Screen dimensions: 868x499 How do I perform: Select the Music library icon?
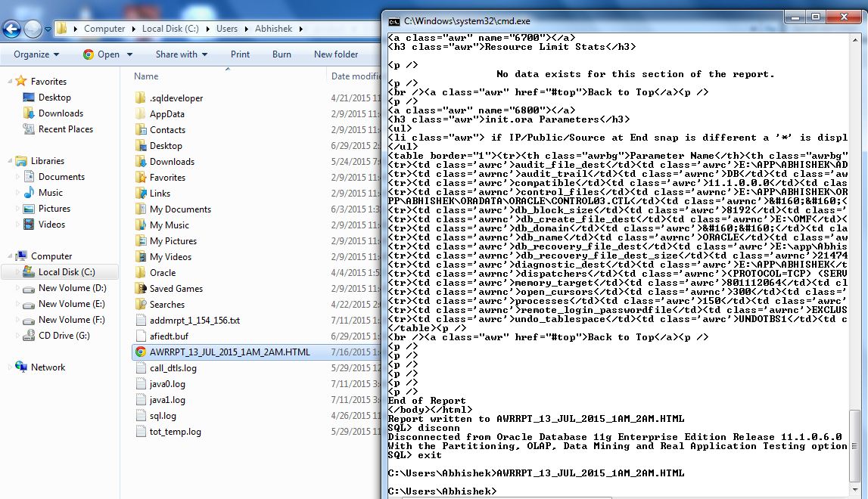(29, 193)
